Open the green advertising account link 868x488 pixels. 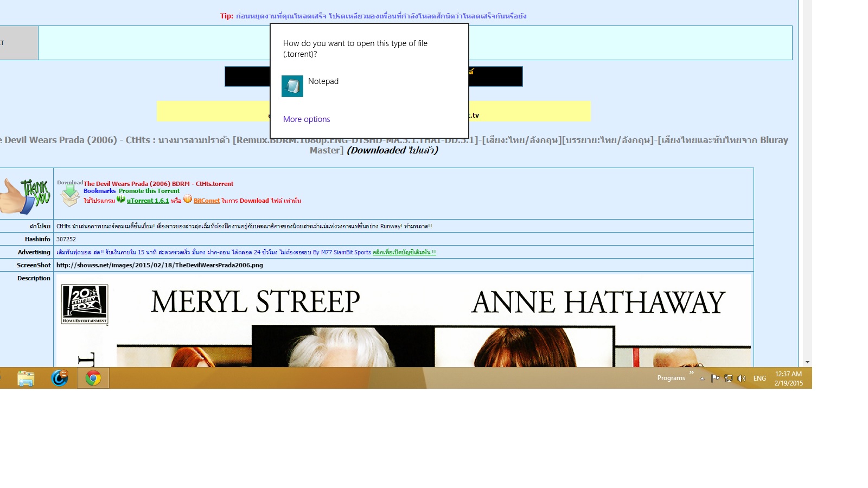click(404, 252)
